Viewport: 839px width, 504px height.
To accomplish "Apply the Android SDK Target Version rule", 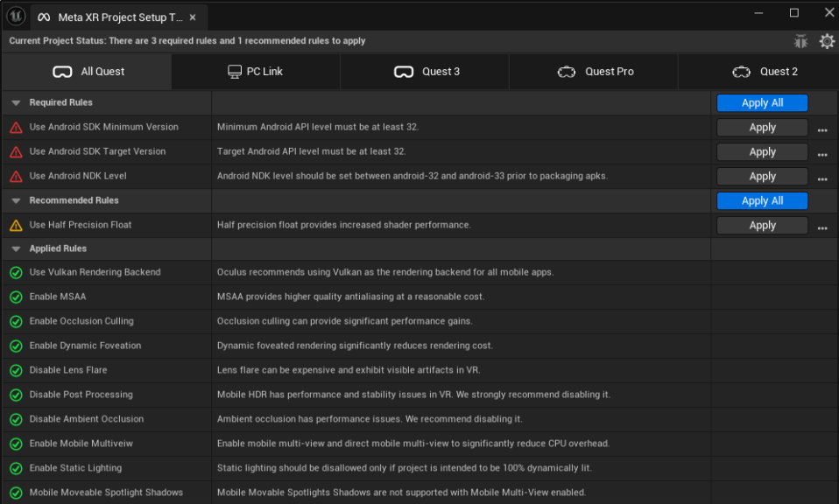I will (x=762, y=152).
